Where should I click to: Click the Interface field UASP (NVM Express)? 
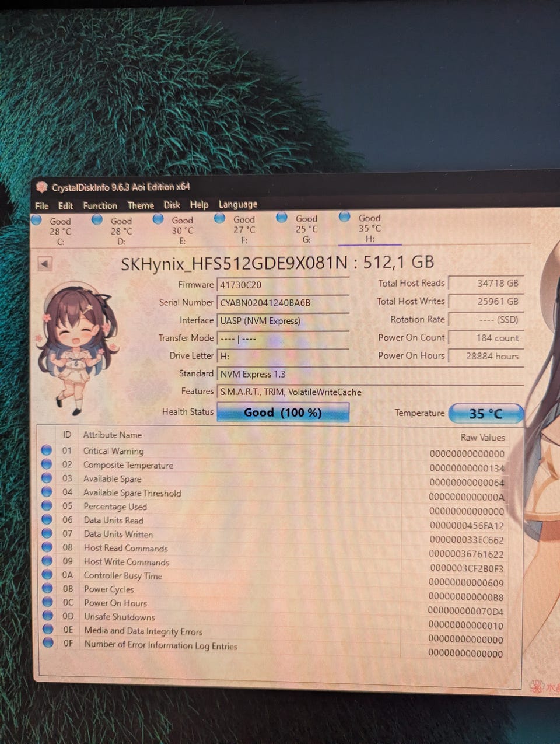point(283,321)
